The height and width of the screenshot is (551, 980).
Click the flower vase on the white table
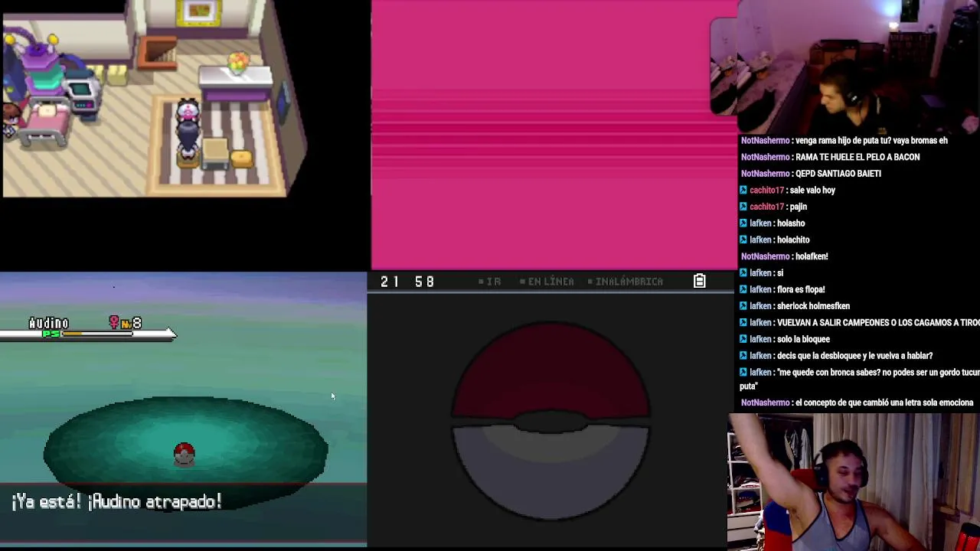tap(238, 61)
